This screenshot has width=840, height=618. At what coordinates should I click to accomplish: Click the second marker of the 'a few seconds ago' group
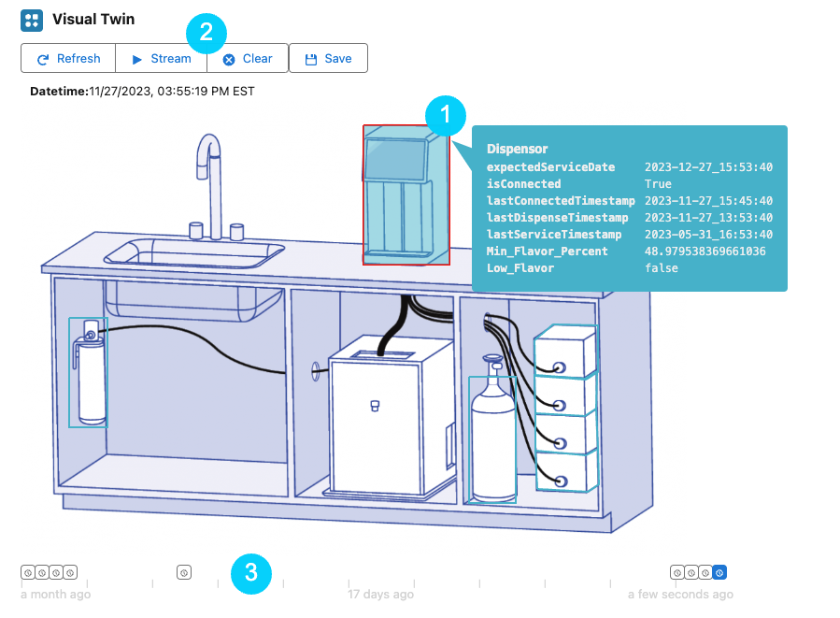point(691,572)
